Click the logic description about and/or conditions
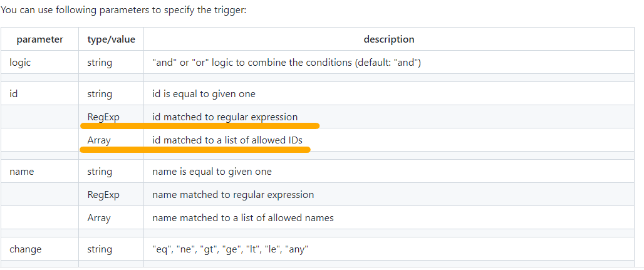This screenshot has width=644, height=270. pyautogui.click(x=287, y=63)
